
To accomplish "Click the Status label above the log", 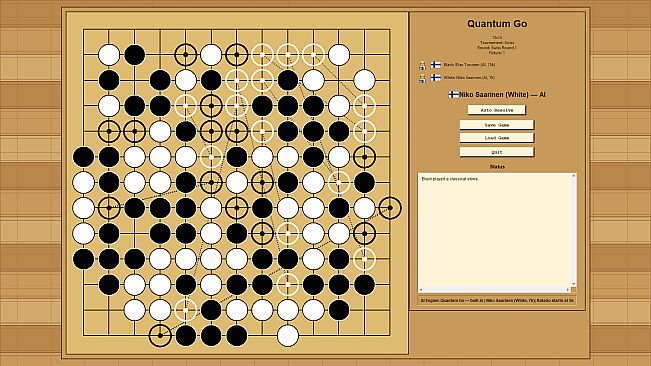I will tap(497, 167).
